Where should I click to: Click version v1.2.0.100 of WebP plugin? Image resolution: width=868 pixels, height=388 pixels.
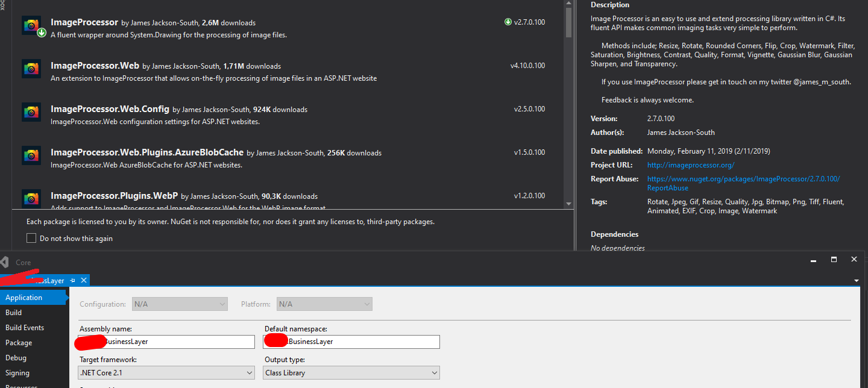tap(529, 196)
